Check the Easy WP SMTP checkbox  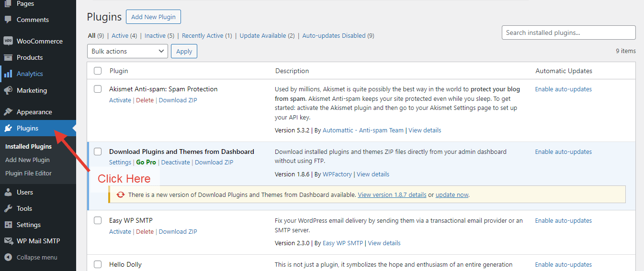pos(98,220)
